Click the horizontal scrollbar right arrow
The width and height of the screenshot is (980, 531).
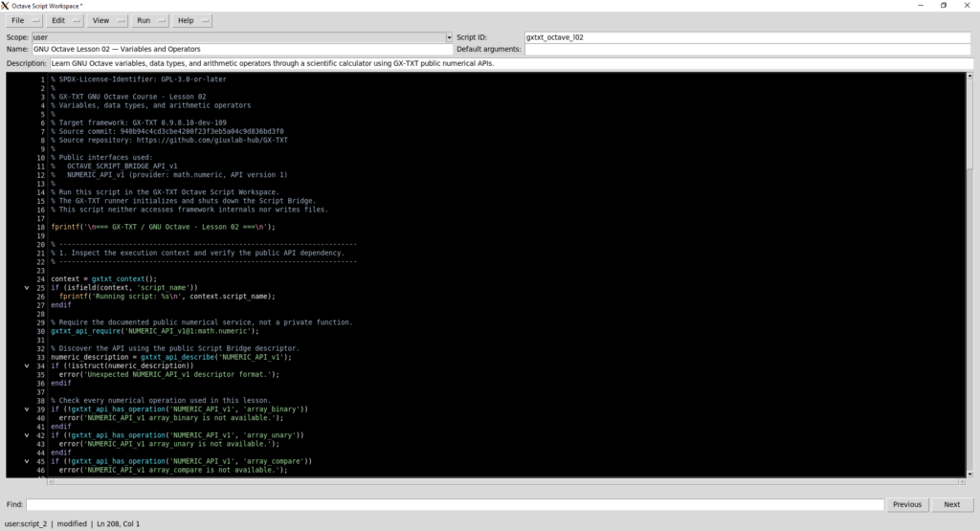point(962,481)
